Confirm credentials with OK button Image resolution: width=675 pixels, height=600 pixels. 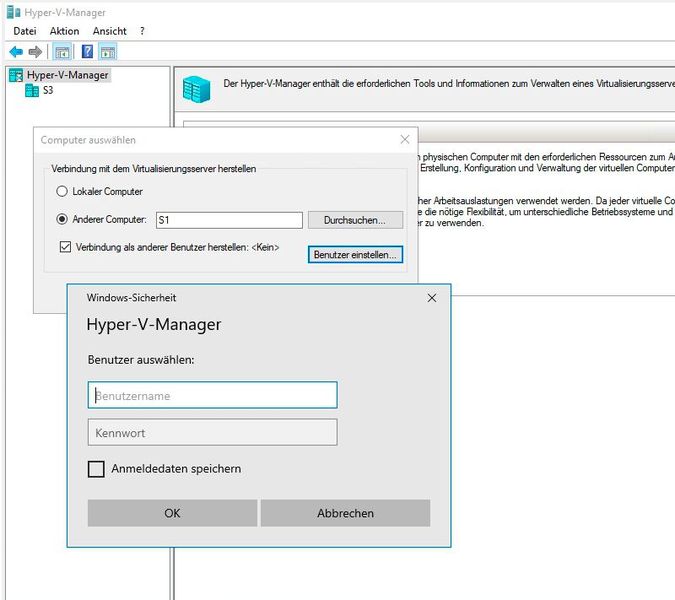tap(172, 513)
